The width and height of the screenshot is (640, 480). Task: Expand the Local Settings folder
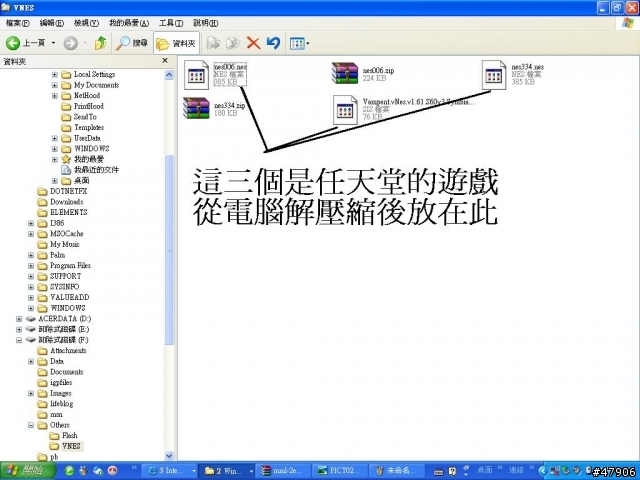pyautogui.click(x=55, y=74)
